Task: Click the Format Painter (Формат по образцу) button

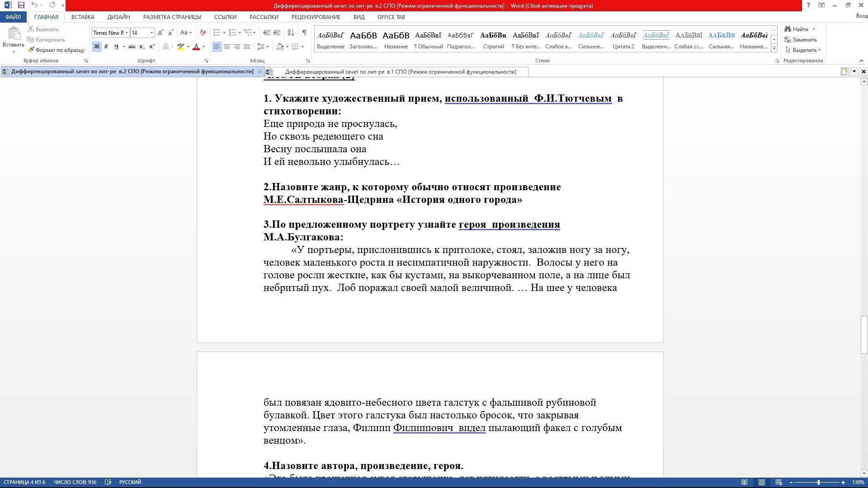Action: pyautogui.click(x=56, y=50)
